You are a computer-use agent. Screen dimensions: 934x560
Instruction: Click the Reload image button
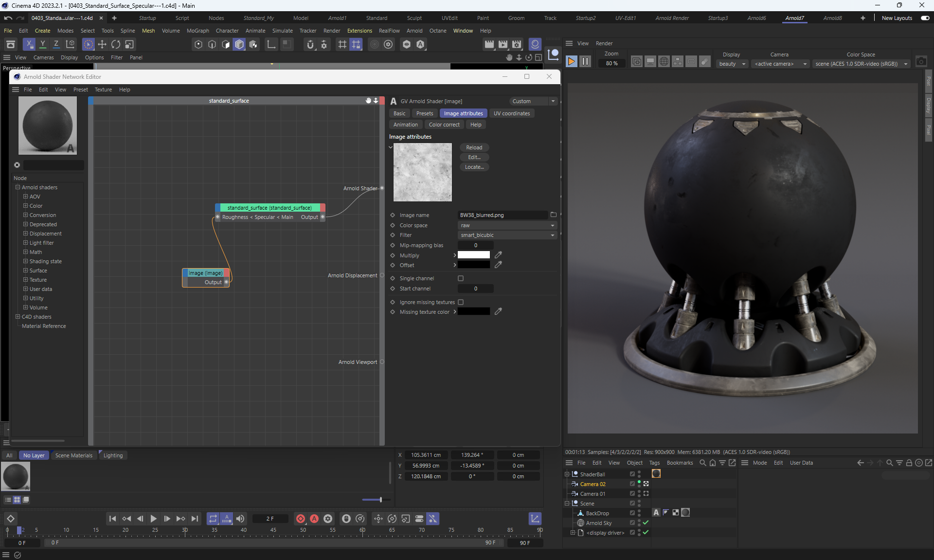click(474, 147)
